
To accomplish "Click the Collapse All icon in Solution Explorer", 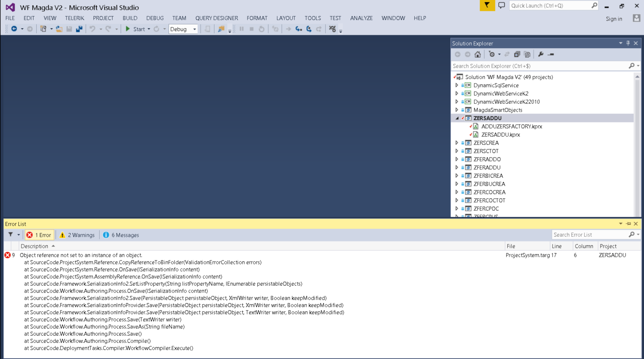I will [517, 54].
